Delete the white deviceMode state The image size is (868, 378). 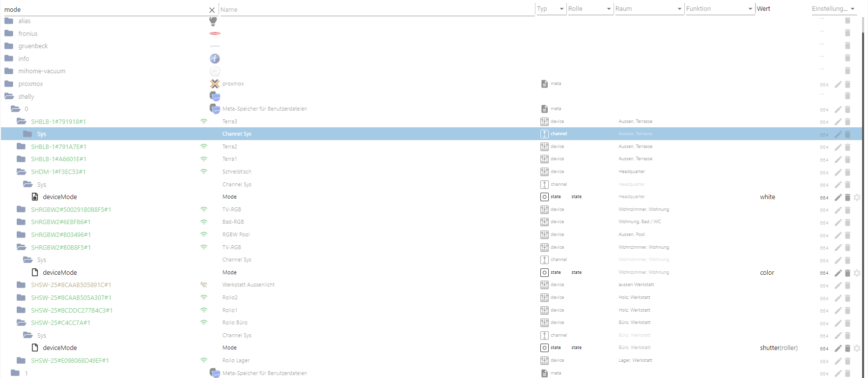pyautogui.click(x=847, y=198)
